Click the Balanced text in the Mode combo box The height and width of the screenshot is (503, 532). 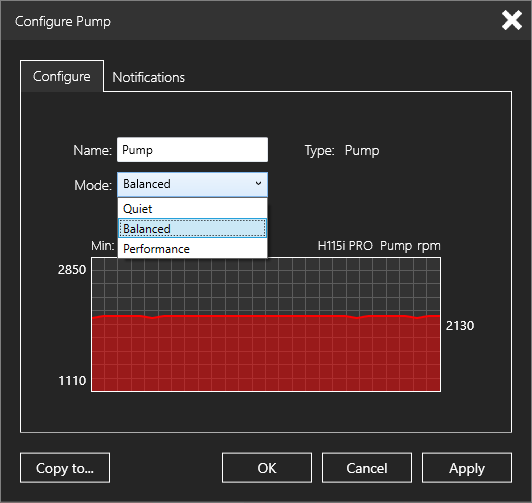(147, 184)
